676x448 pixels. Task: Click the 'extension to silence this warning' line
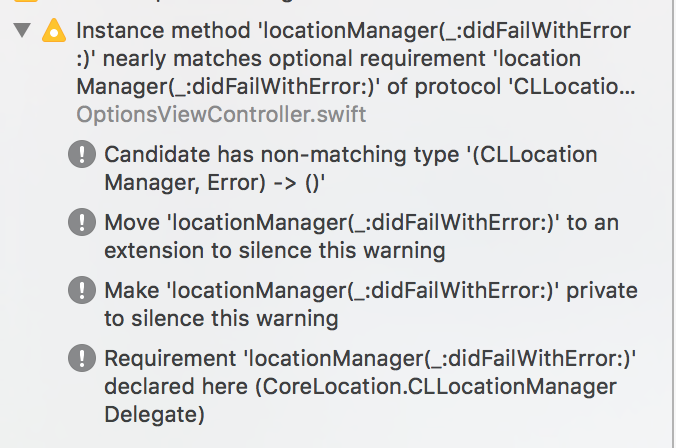click(275, 251)
